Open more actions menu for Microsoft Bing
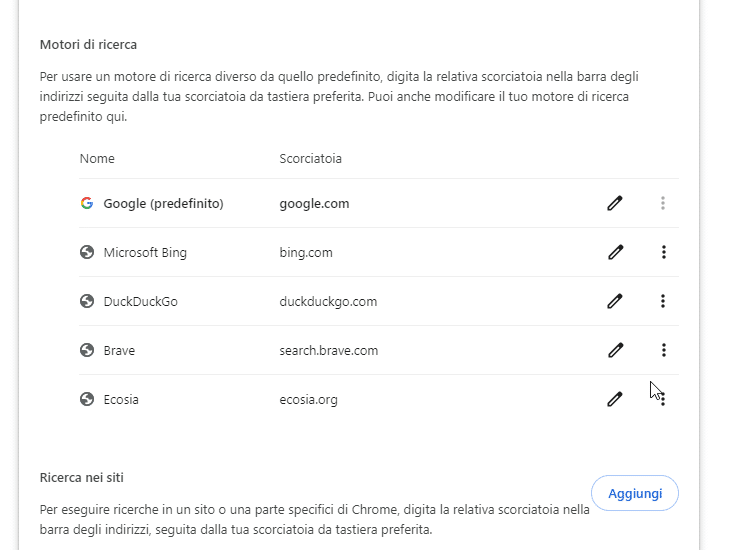729x550 pixels. coord(664,252)
